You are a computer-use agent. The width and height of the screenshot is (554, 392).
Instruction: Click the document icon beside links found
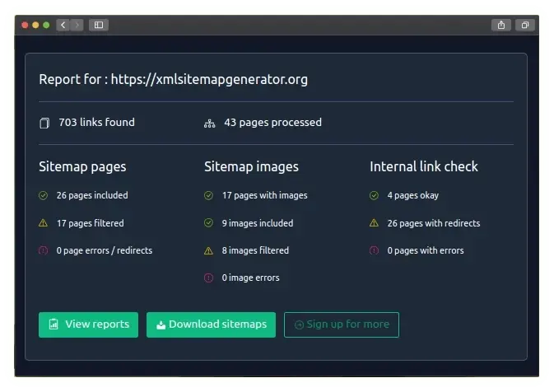[44, 123]
